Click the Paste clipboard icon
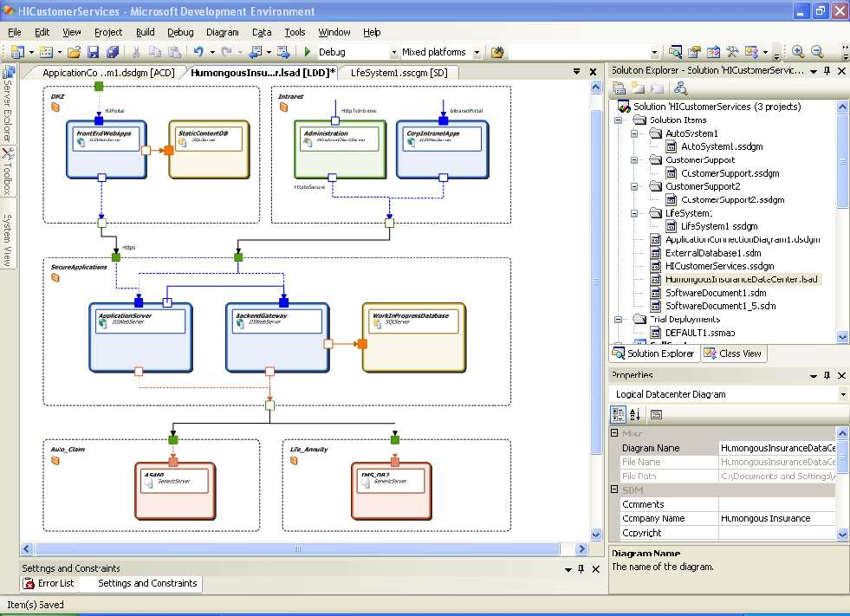This screenshot has height=616, width=850. 174,52
